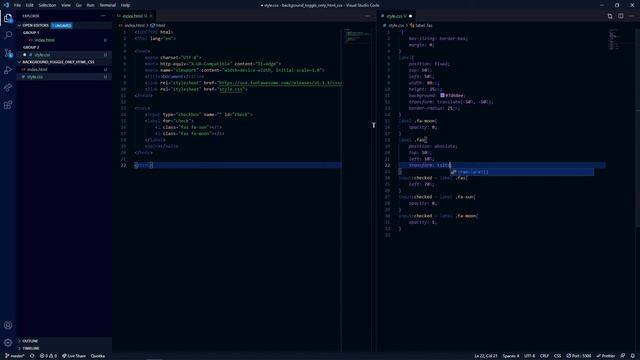Open left editor group more actions
The height and width of the screenshot is (360, 640).
(367, 16)
